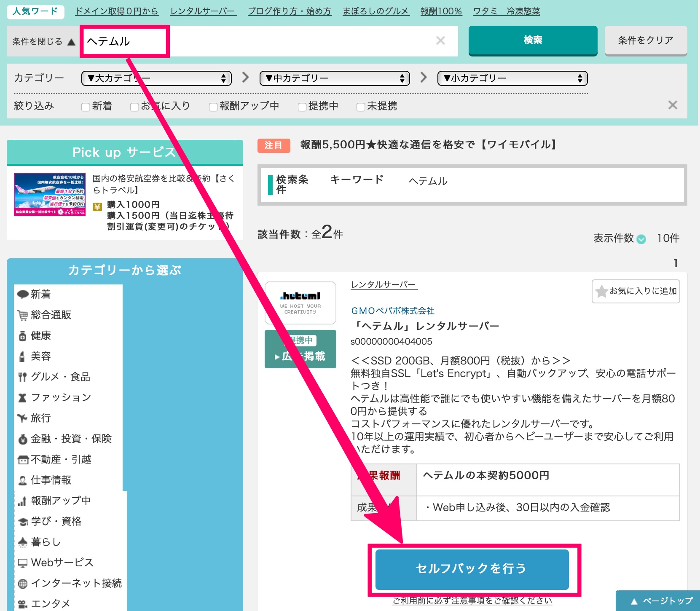Screen dimensions: 700x611
Task: Tick the 提携中 filter checkbox
Action: click(x=302, y=107)
